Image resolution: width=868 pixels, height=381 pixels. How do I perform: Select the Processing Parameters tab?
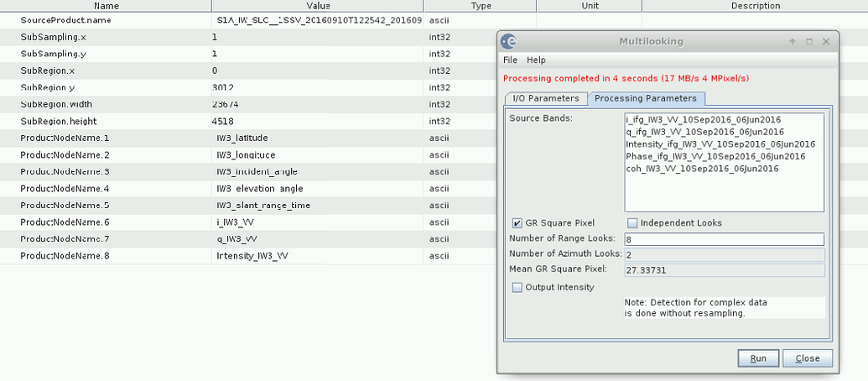(x=645, y=99)
